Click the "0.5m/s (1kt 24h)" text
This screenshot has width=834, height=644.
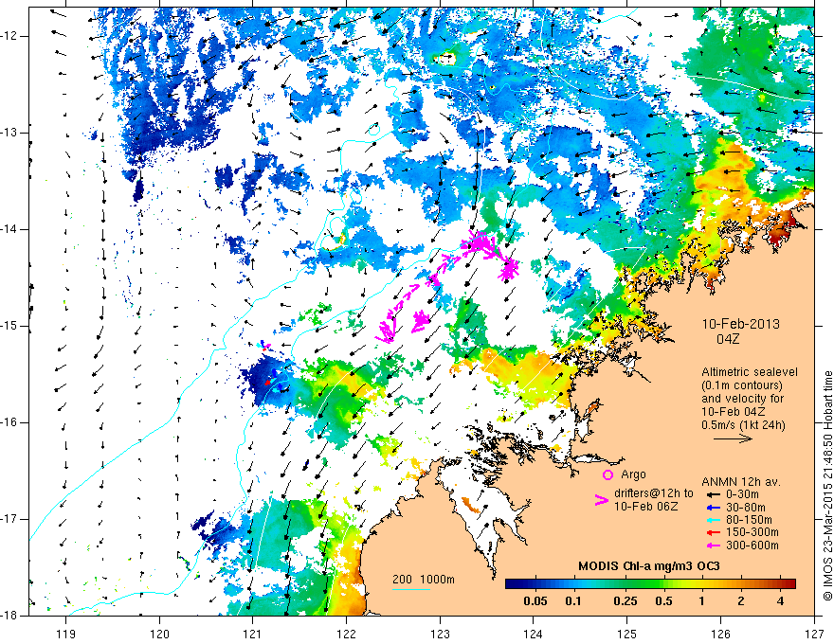(743, 425)
